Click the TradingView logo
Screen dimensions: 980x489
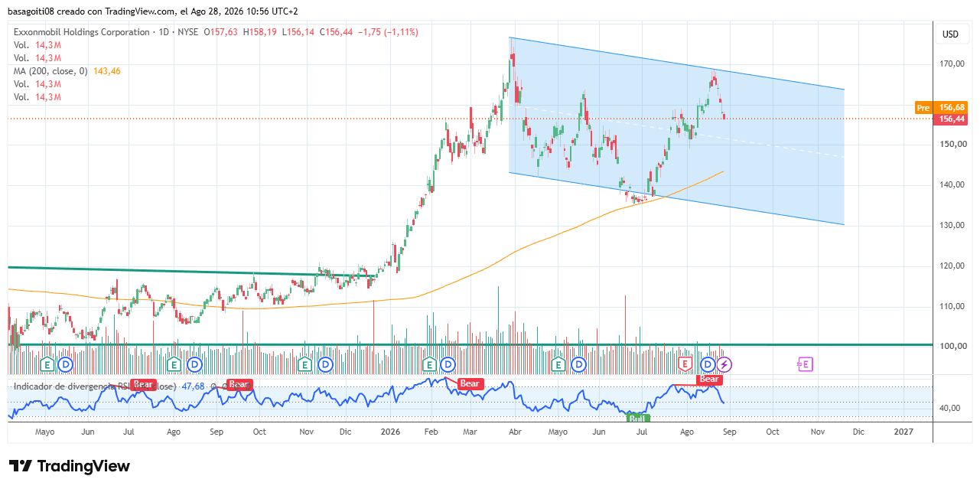[70, 466]
